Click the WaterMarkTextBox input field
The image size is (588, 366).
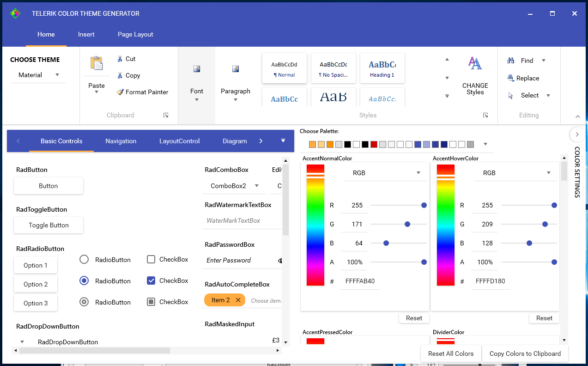pos(242,220)
